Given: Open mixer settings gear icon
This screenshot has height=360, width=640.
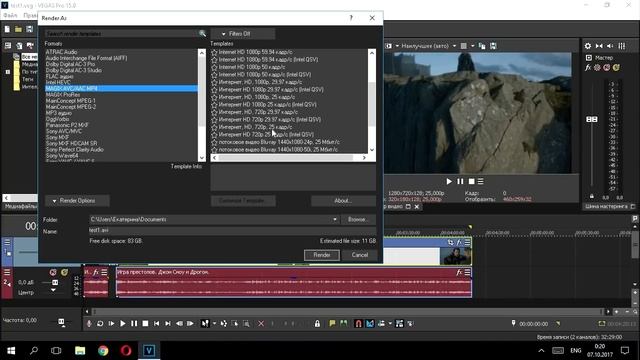Looking at the screenshot, I should (x=588, y=46).
